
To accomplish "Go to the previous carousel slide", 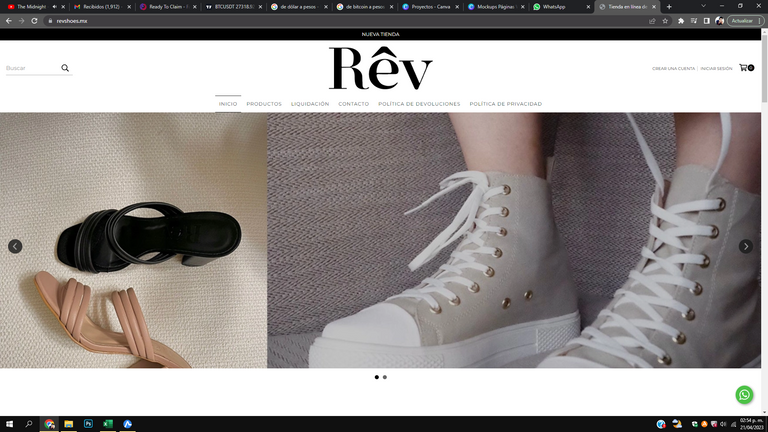I will [x=15, y=246].
